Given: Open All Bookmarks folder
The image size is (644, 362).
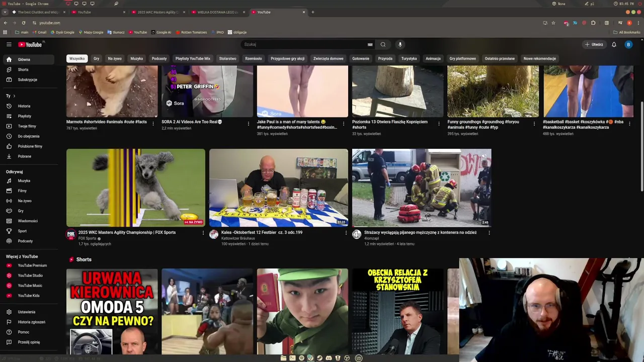Looking at the screenshot, I should (627, 32).
